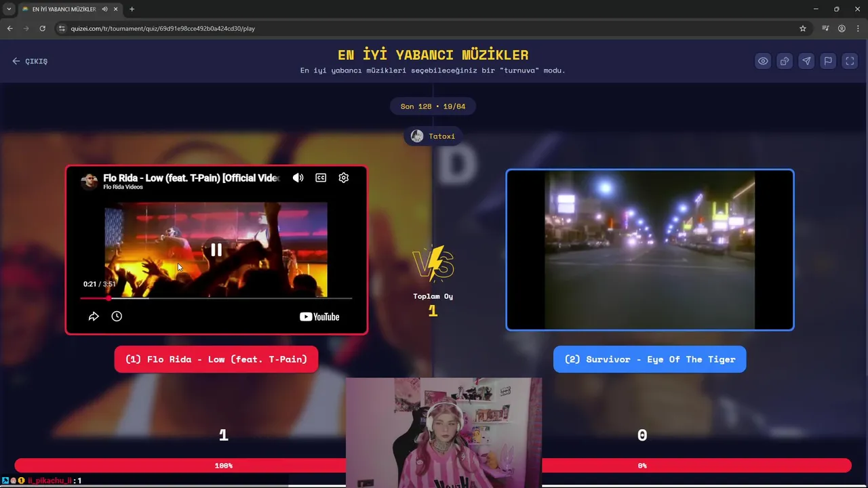The image size is (868, 488).
Task: Click the browser back arrow
Action: (9, 28)
